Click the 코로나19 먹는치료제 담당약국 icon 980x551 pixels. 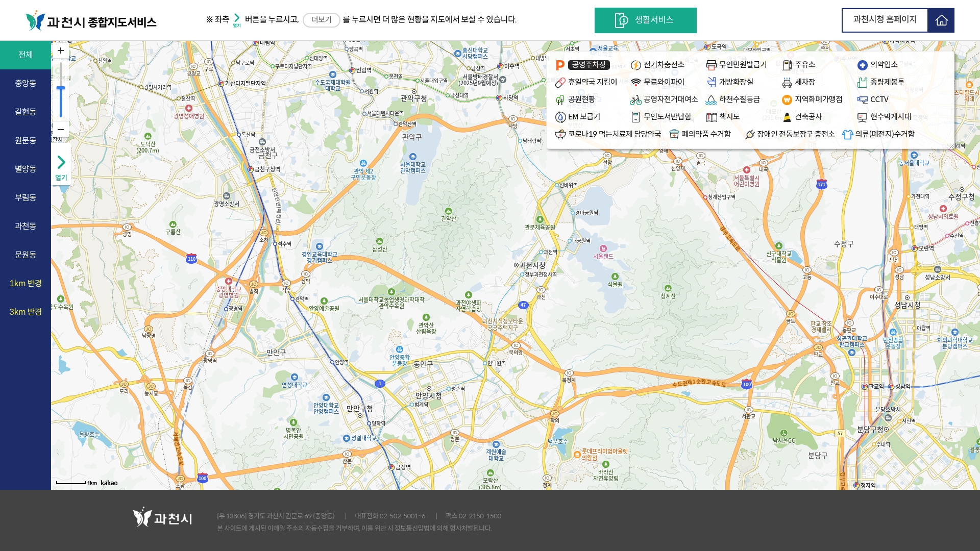[560, 134]
